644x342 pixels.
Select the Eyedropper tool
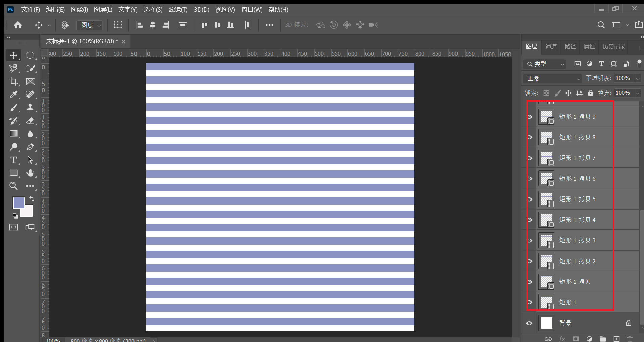pos(14,95)
